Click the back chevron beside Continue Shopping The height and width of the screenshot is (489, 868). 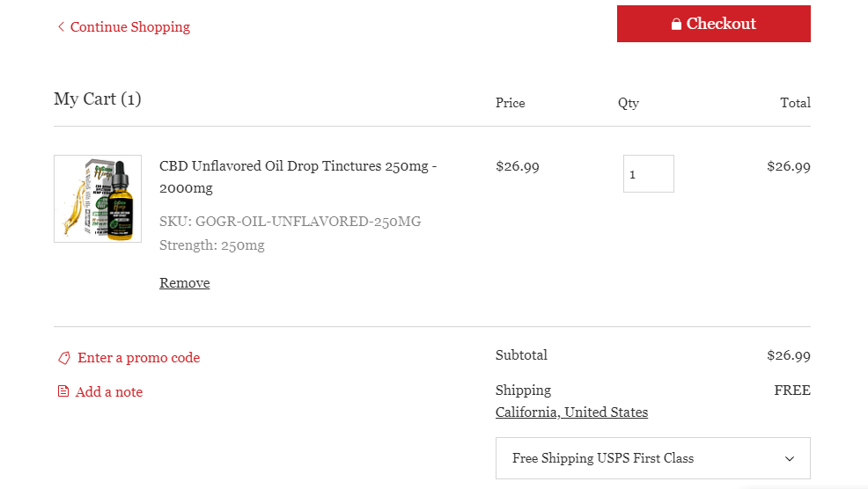[x=61, y=26]
